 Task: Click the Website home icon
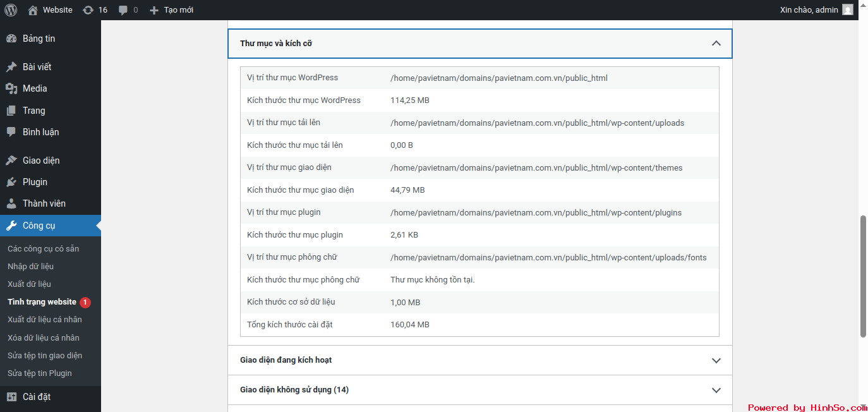point(33,10)
